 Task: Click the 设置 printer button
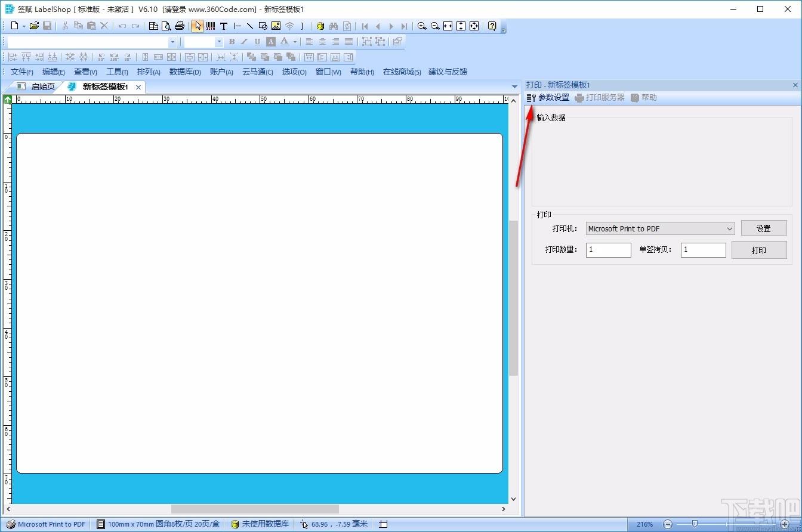pos(764,228)
